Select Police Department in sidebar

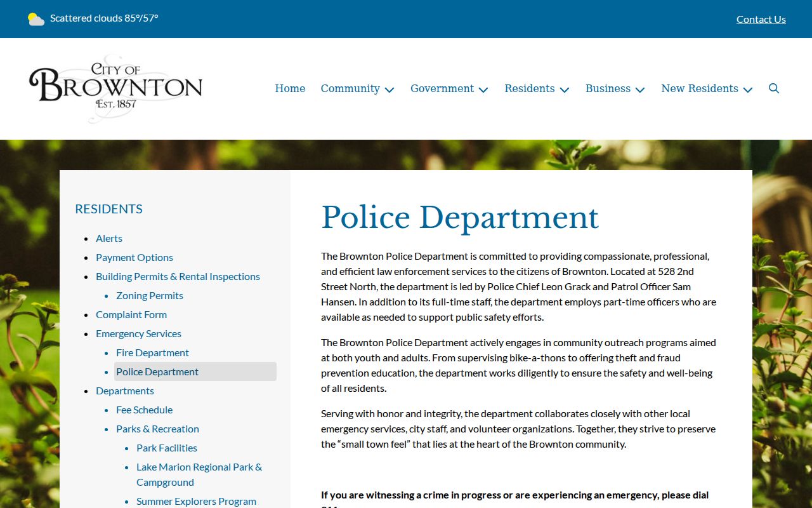(195, 371)
